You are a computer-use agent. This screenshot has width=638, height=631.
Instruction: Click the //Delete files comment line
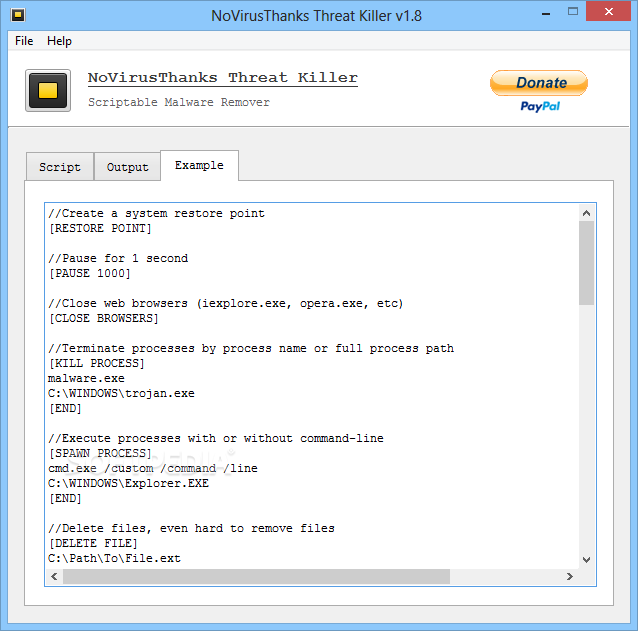(191, 528)
